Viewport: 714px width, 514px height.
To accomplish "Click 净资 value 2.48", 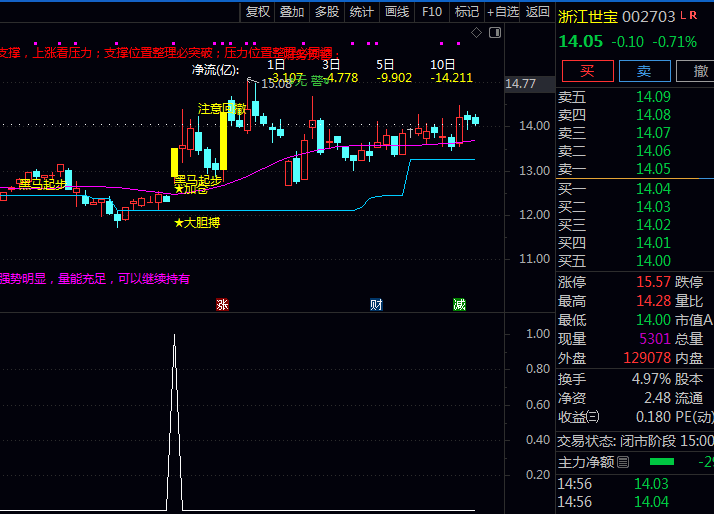I will (x=658, y=398).
